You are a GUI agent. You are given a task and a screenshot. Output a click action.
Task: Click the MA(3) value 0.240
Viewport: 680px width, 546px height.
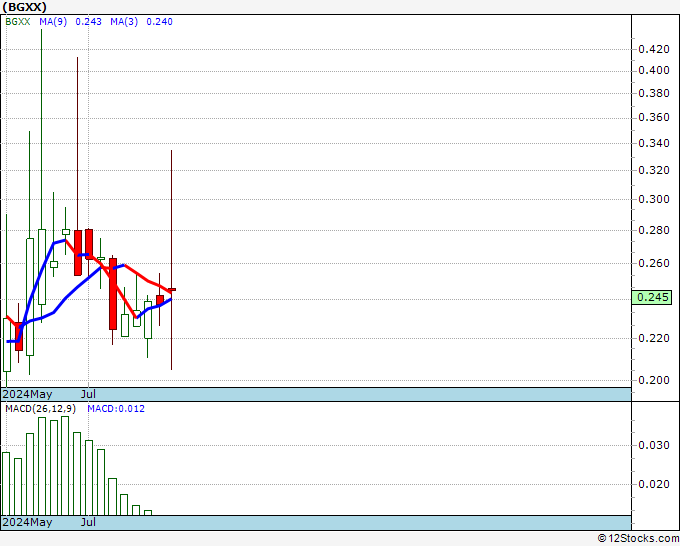[159, 22]
